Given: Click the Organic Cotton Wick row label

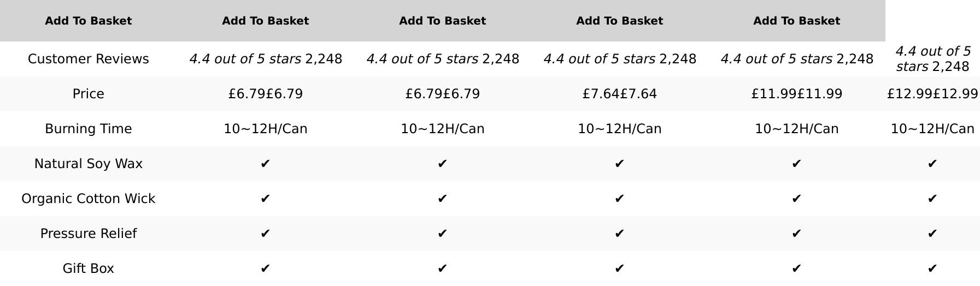Looking at the screenshot, I should tap(88, 199).
